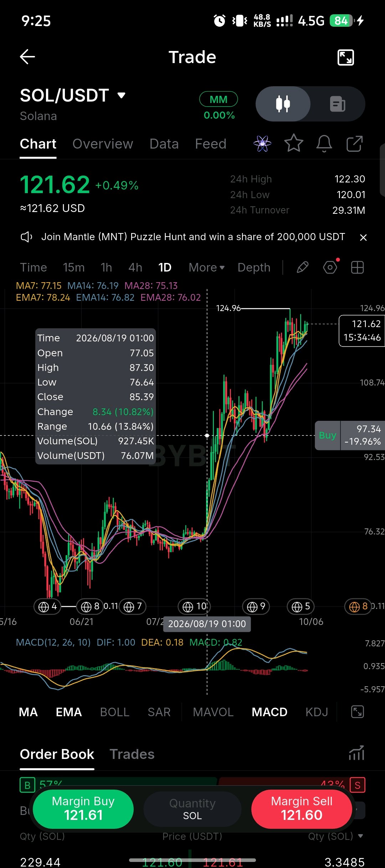
Task: Toggle the MACD sub-indicator
Action: point(269,712)
